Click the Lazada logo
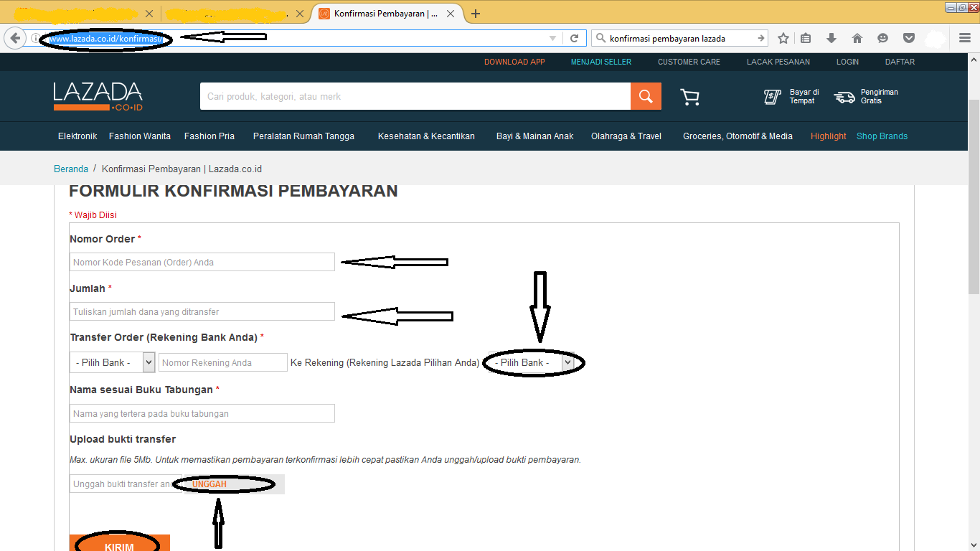980x551 pixels. pyautogui.click(x=98, y=96)
